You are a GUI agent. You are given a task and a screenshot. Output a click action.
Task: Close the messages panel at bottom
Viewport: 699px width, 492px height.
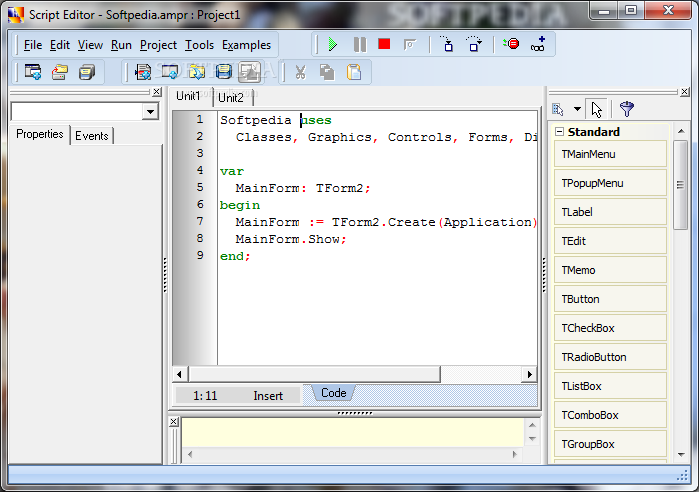coord(174,422)
